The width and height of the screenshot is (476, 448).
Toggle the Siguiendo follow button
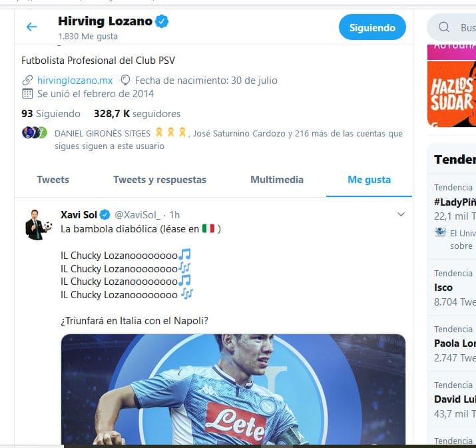coord(372,27)
